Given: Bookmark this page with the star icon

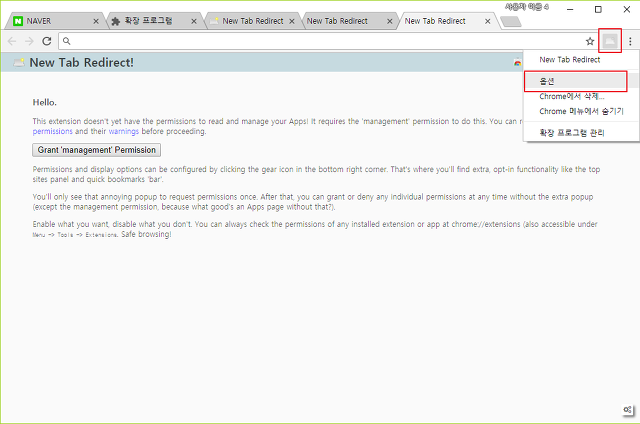Looking at the screenshot, I should click(590, 41).
